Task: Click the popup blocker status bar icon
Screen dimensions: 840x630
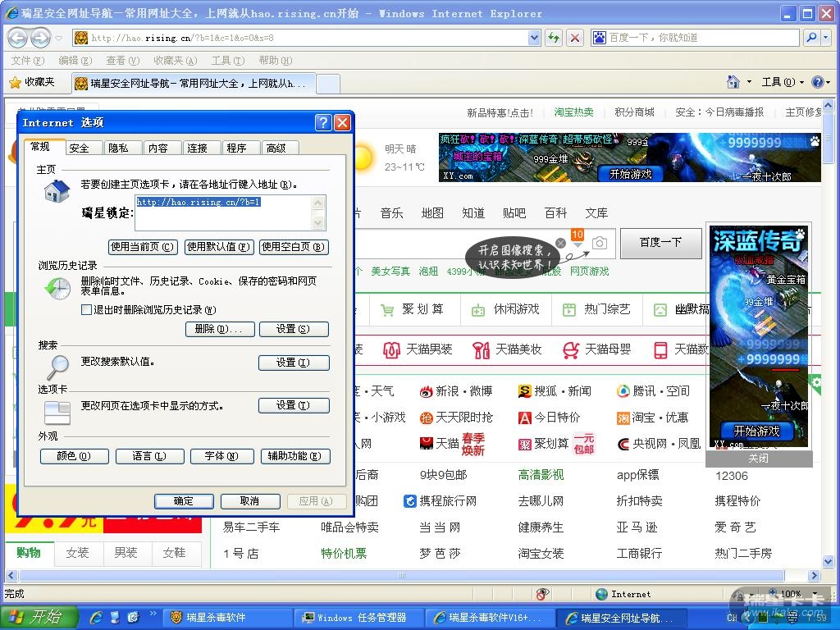Action: pos(542,594)
